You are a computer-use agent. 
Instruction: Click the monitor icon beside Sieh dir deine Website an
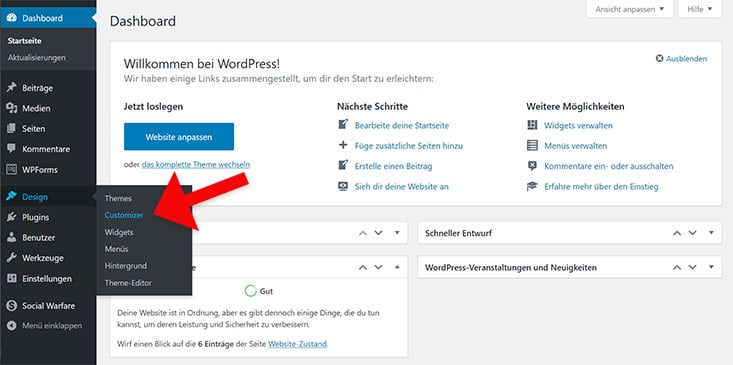tap(344, 186)
